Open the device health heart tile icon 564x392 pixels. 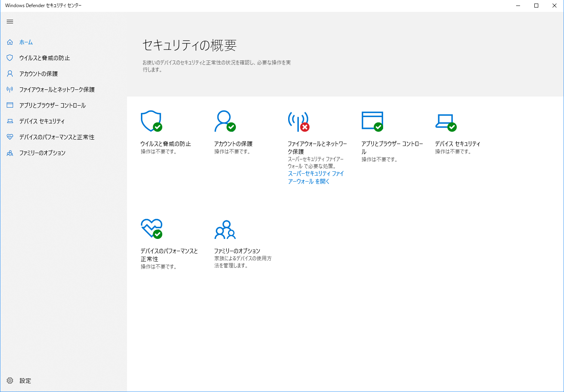(x=152, y=229)
